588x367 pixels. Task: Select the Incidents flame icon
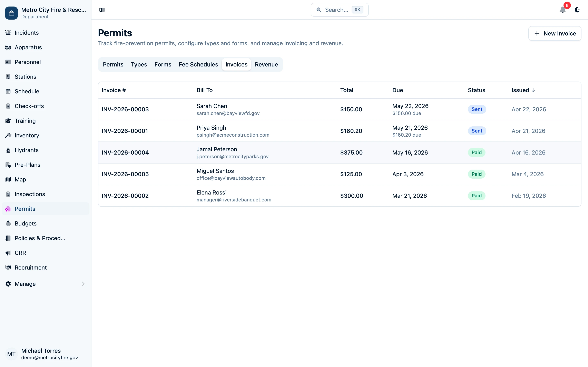pyautogui.click(x=8, y=33)
